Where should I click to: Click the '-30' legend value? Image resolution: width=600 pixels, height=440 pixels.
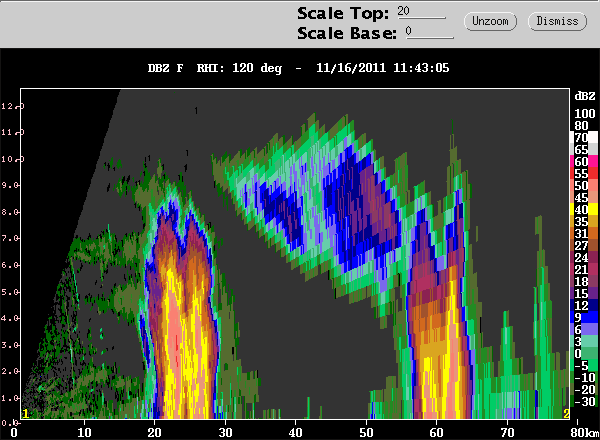tap(585, 402)
